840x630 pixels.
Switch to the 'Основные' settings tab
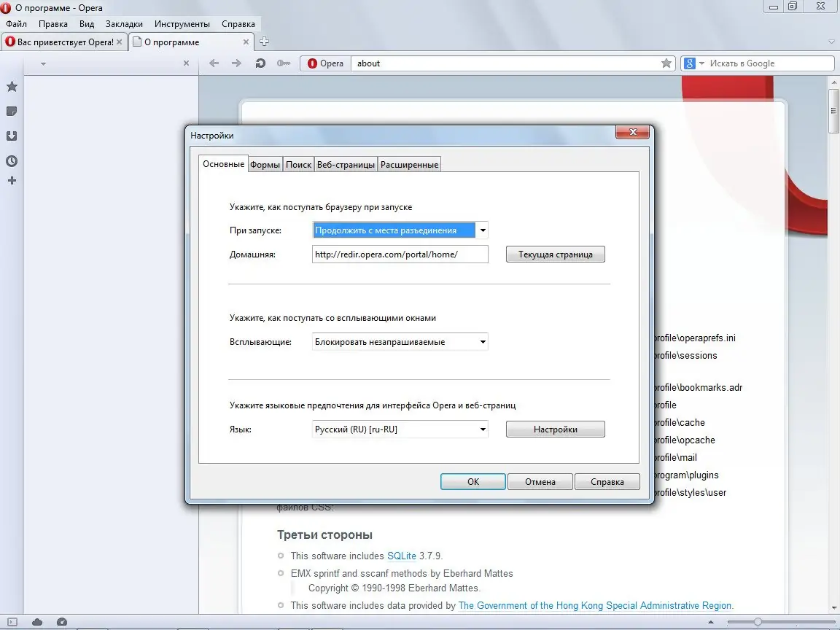[223, 164]
